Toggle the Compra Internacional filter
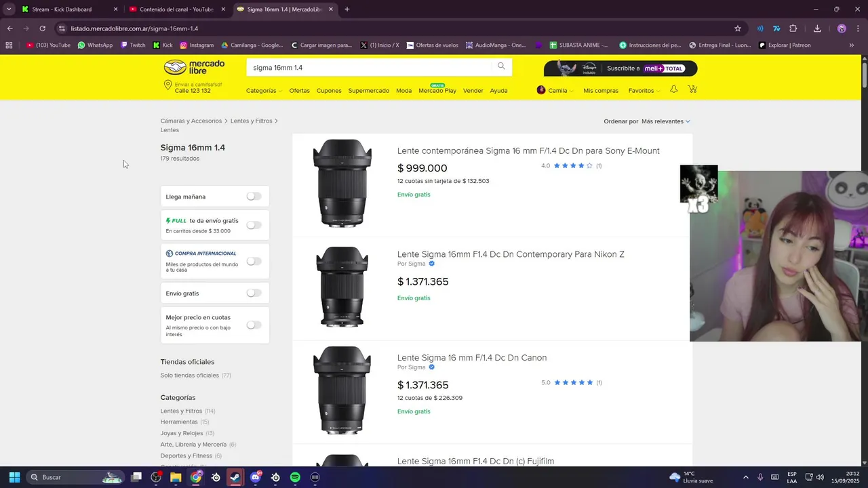The height and width of the screenshot is (488, 868). (x=254, y=261)
